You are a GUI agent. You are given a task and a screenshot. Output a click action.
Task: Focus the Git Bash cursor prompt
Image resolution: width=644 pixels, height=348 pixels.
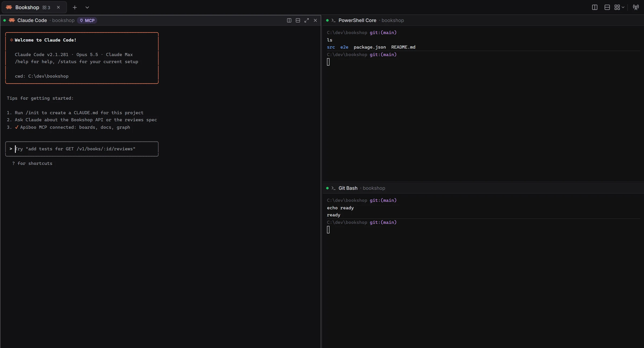coord(328,230)
